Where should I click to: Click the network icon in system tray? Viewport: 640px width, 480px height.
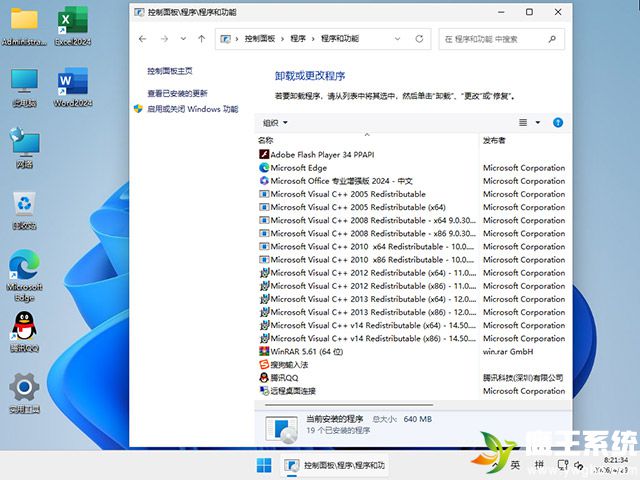pyautogui.click(x=563, y=465)
